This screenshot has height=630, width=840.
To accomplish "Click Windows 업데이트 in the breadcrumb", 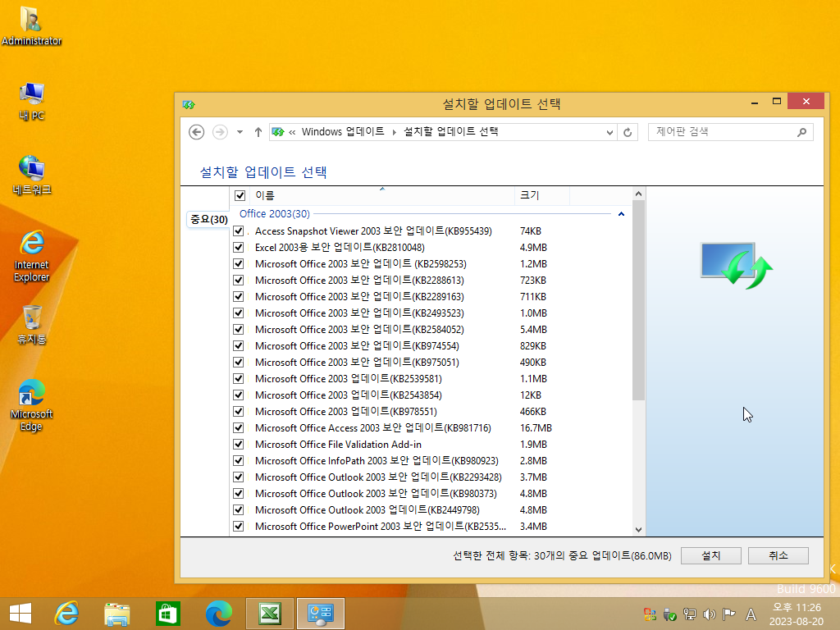I will tap(343, 132).
